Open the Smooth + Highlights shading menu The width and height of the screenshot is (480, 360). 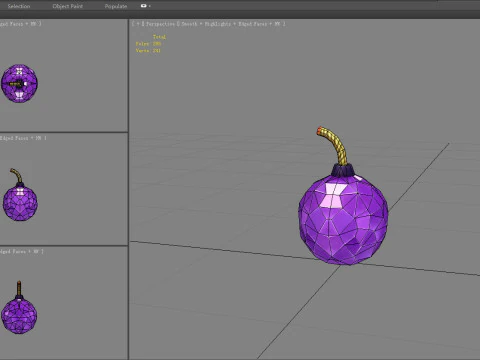point(206,24)
